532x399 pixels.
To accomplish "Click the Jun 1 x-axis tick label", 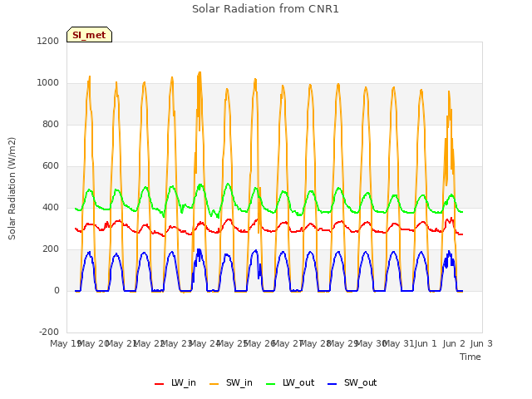I will pos(426,343).
